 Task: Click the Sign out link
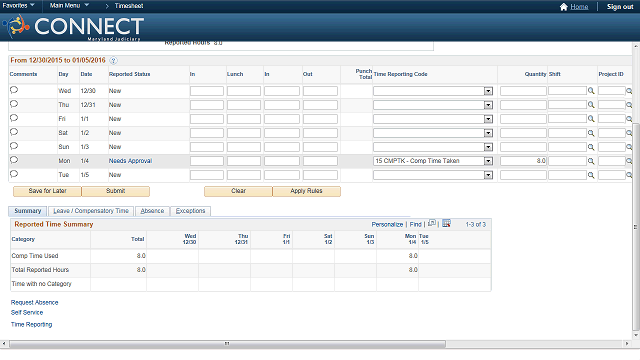620,7
